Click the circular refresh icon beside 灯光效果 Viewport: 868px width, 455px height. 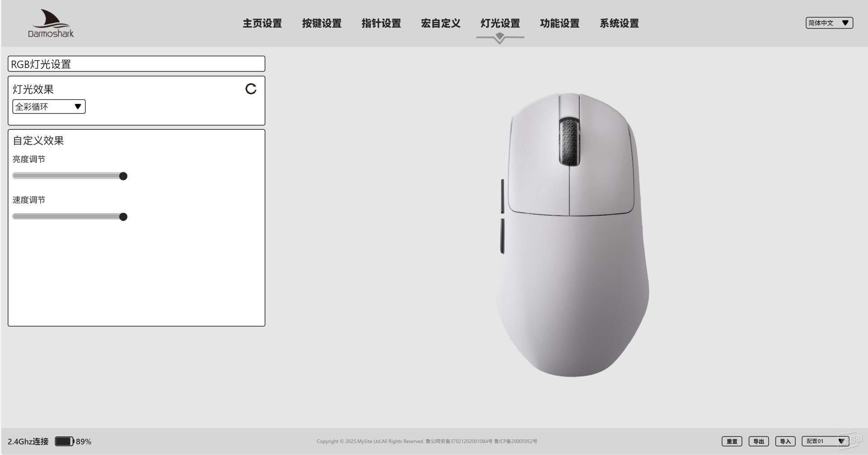pos(251,89)
